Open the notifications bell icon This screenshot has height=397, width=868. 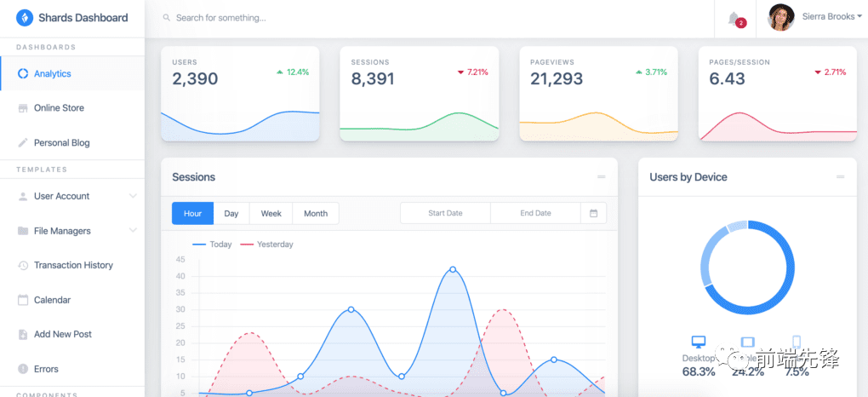[734, 19]
